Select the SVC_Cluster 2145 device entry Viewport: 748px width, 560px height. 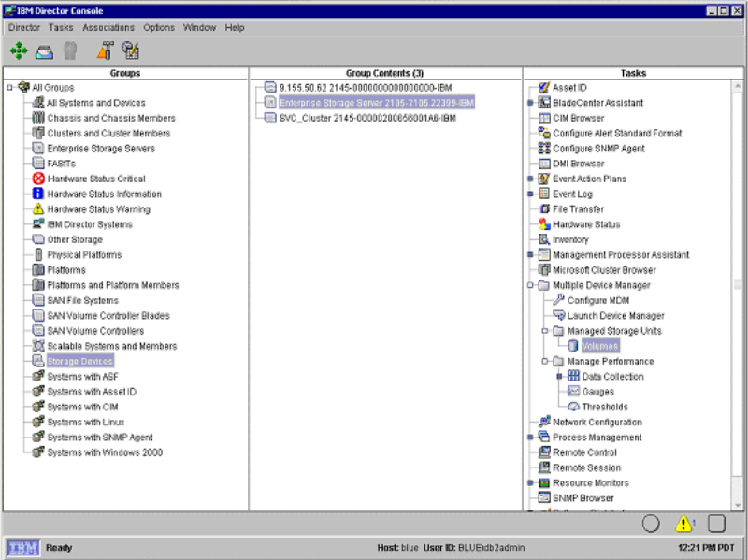(367, 118)
